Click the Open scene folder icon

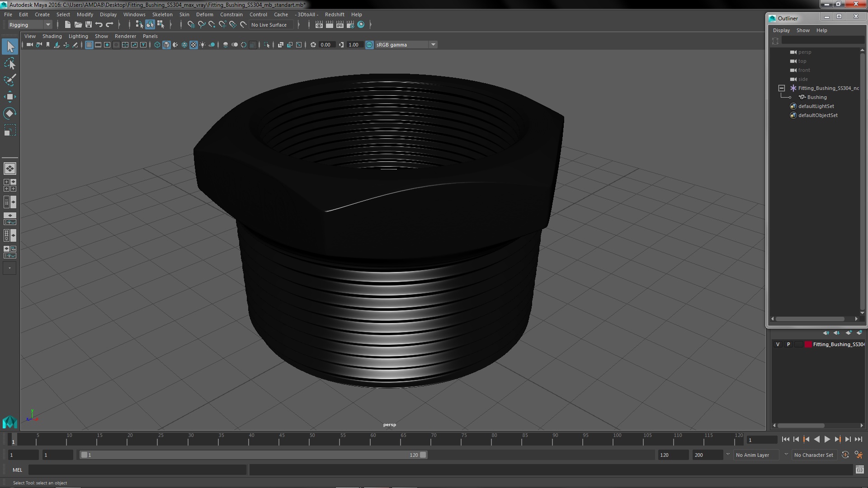pos(78,25)
